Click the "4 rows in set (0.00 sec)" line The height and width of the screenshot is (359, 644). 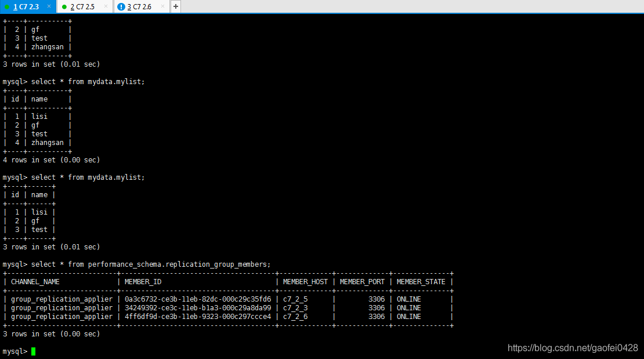[51, 160]
